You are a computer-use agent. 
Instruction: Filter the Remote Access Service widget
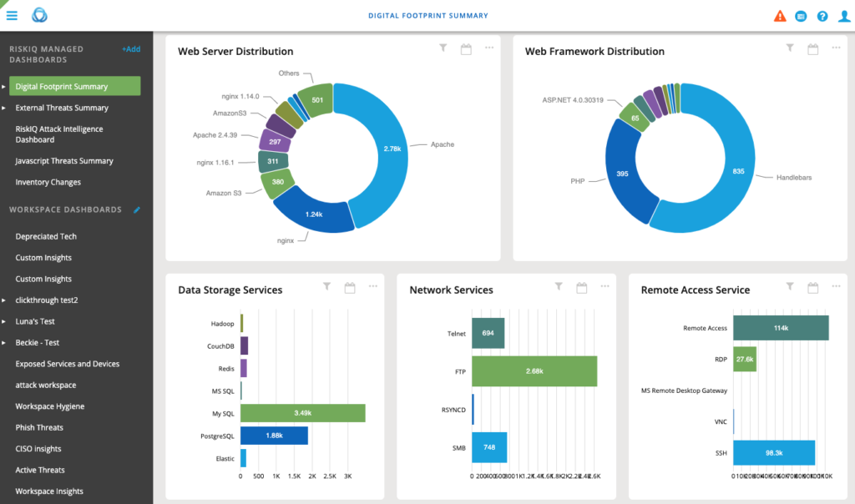[x=790, y=286]
